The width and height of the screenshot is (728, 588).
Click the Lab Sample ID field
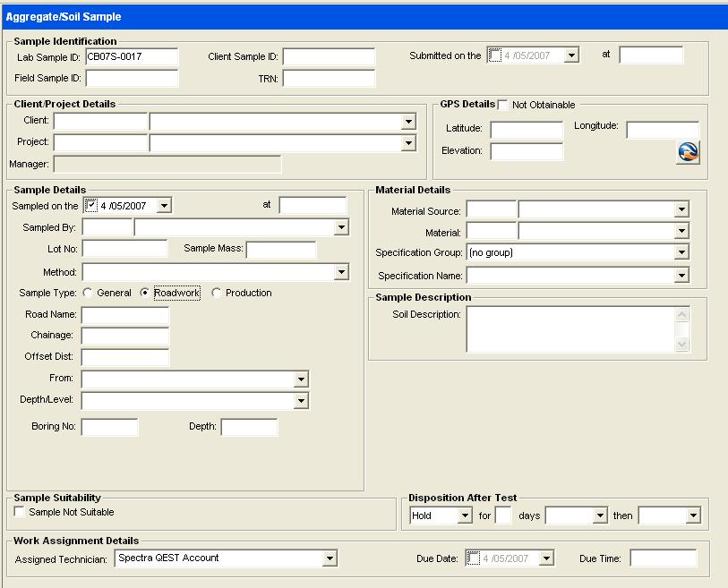click(x=132, y=56)
